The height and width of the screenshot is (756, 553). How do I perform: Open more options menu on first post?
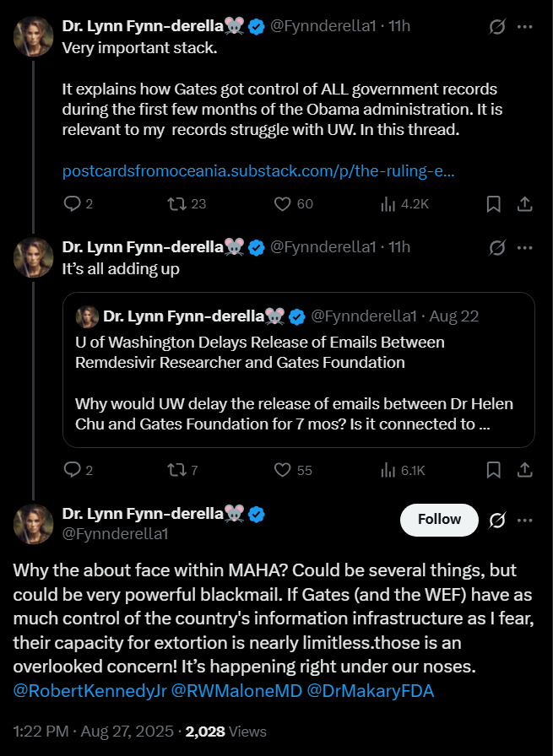point(524,26)
